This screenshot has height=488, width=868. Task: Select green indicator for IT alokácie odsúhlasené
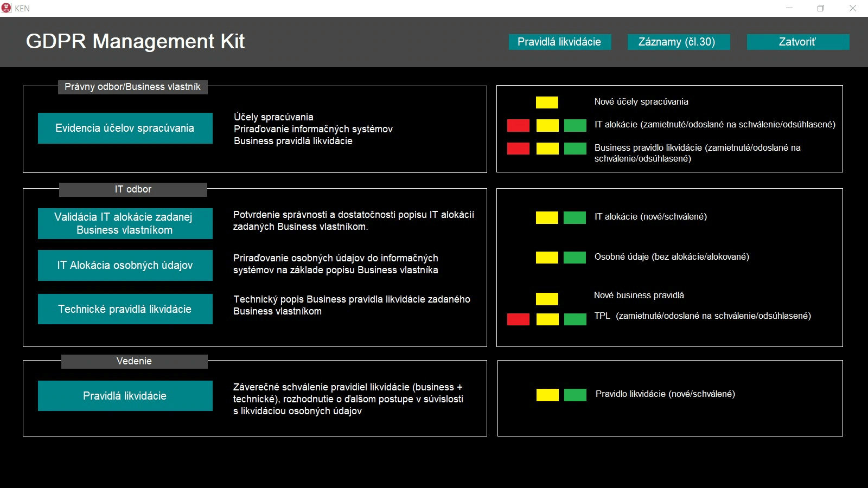[x=575, y=125]
